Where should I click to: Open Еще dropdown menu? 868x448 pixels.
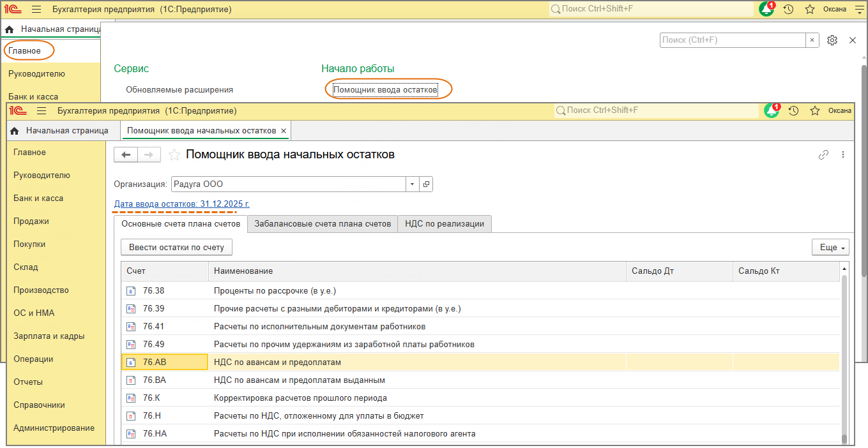point(830,248)
